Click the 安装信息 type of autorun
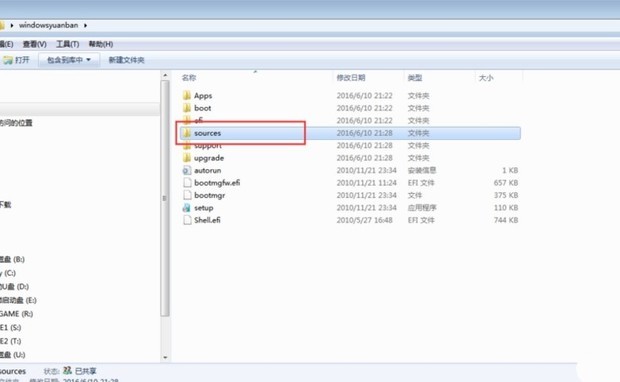 click(x=422, y=170)
